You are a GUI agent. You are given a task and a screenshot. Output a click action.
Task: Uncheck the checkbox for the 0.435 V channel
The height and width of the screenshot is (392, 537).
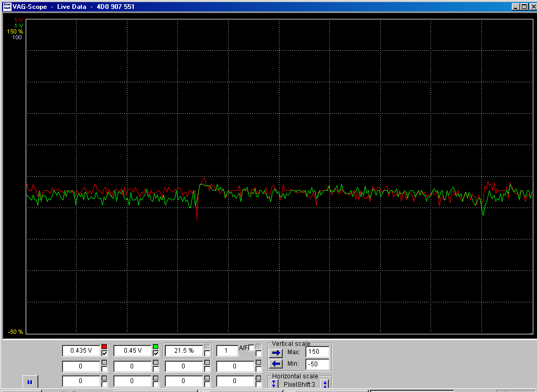[x=104, y=354]
